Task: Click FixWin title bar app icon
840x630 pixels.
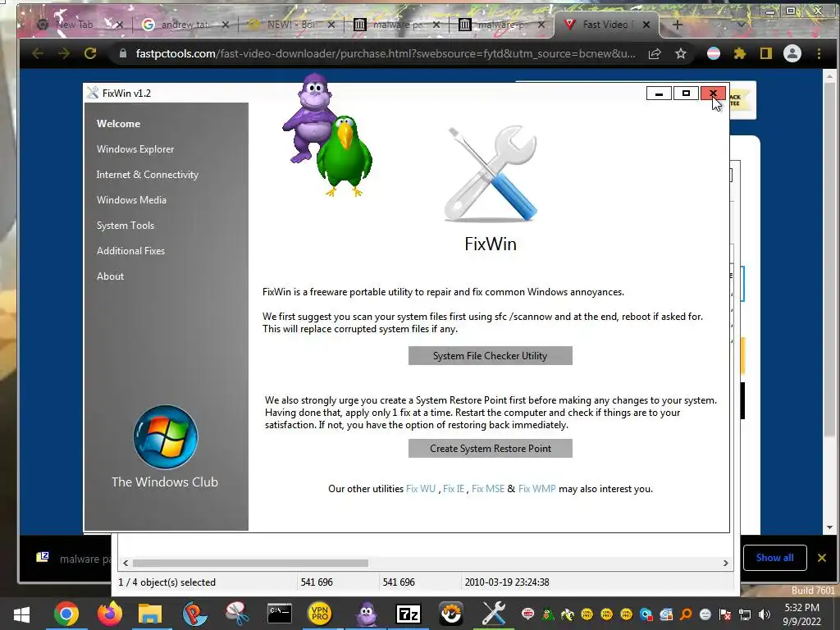Action: (93, 93)
